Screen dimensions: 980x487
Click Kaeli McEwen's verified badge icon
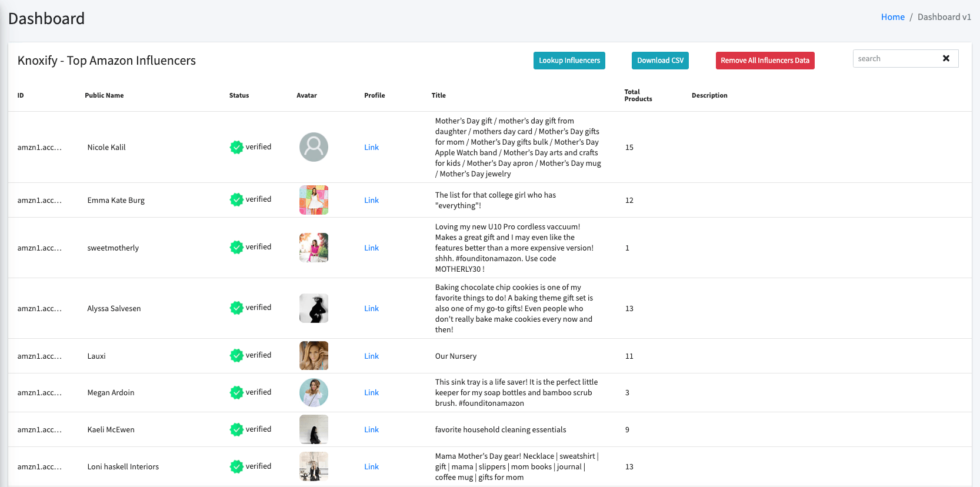[x=236, y=429]
